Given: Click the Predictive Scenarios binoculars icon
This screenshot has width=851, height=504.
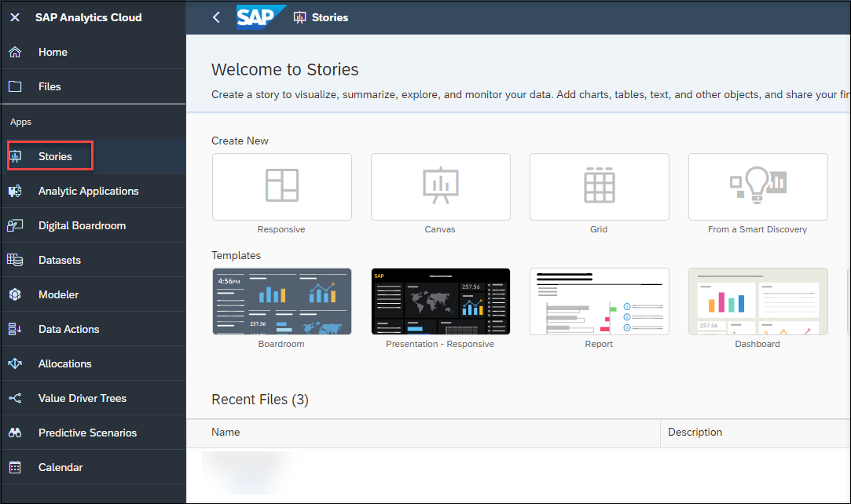Looking at the screenshot, I should point(15,433).
